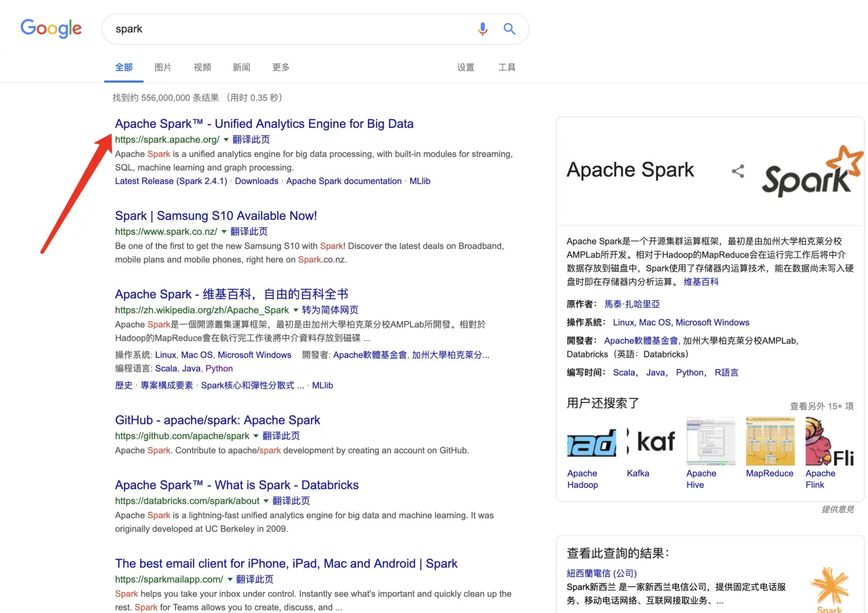Viewport: 868px width, 613px height.
Task: Open 工具 (Tools) menu
Action: coord(507,68)
